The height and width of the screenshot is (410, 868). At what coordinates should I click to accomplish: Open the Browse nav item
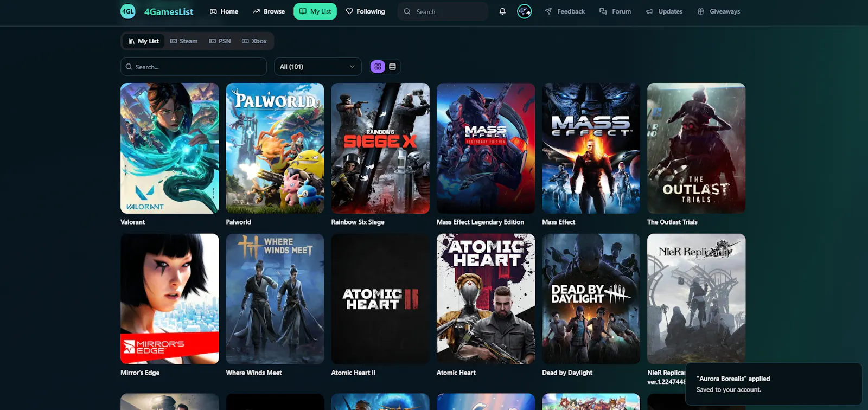coord(269,11)
